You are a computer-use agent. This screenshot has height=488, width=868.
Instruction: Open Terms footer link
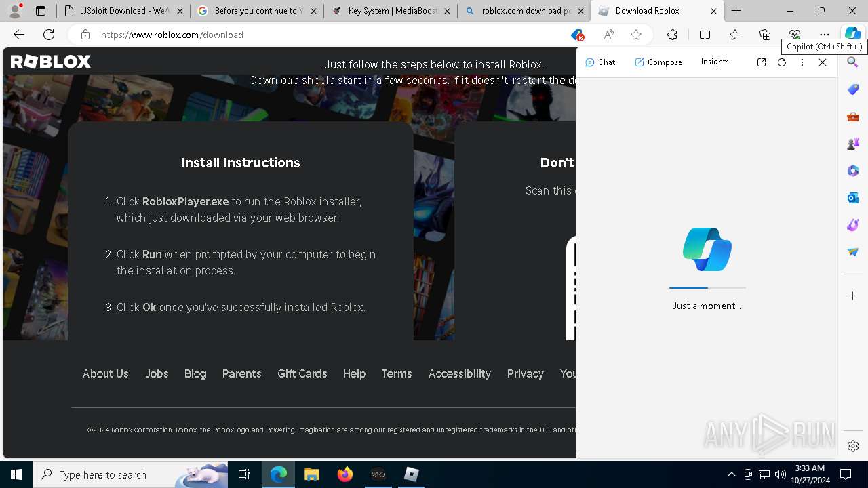[397, 373]
